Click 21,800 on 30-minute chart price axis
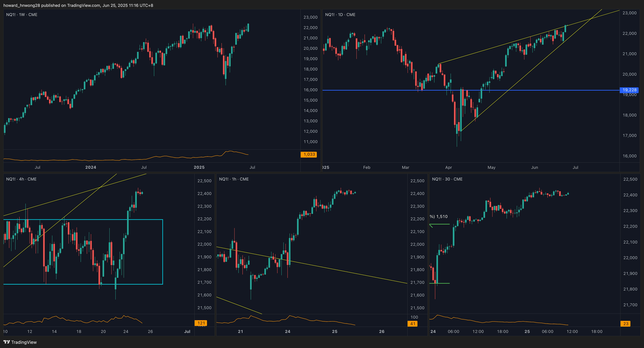The image size is (644, 348). tap(630, 289)
